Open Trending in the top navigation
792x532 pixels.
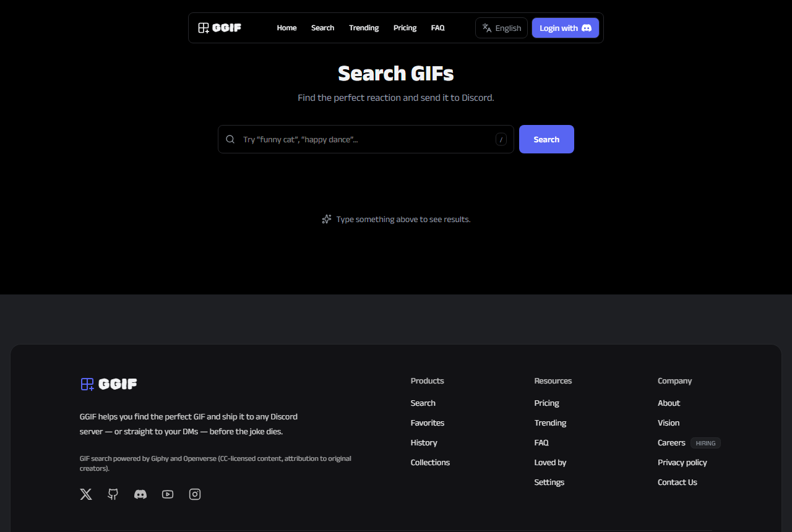pyautogui.click(x=364, y=28)
